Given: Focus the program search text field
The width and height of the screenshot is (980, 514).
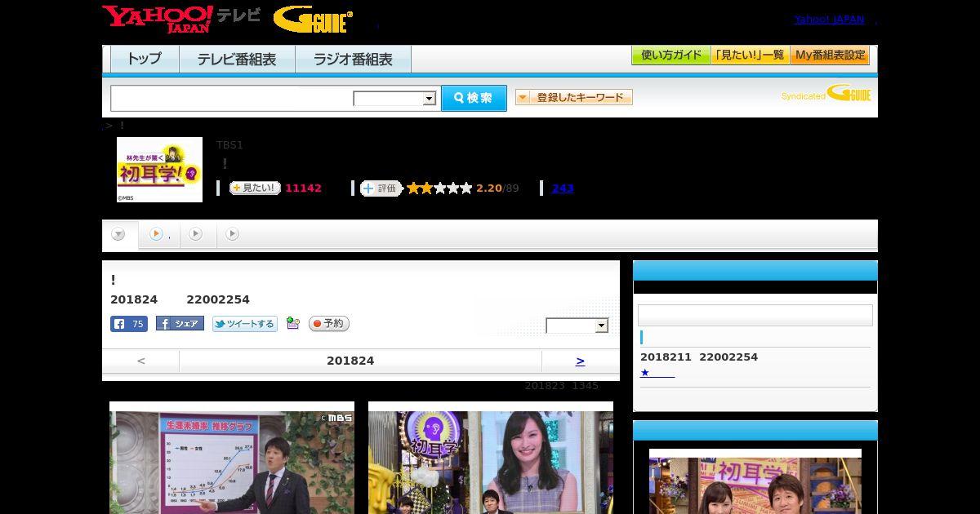Looking at the screenshot, I should tap(232, 98).
